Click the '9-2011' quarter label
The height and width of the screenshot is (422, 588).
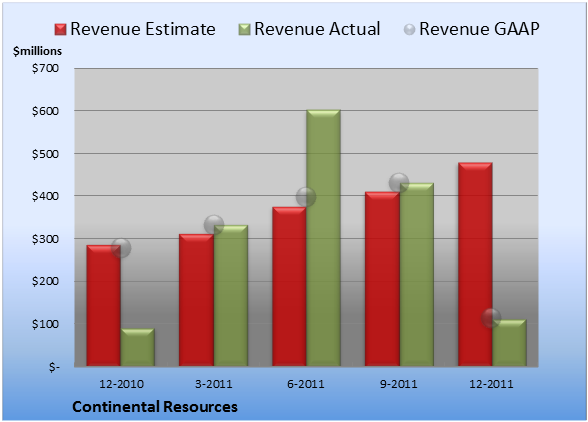pyautogui.click(x=398, y=384)
